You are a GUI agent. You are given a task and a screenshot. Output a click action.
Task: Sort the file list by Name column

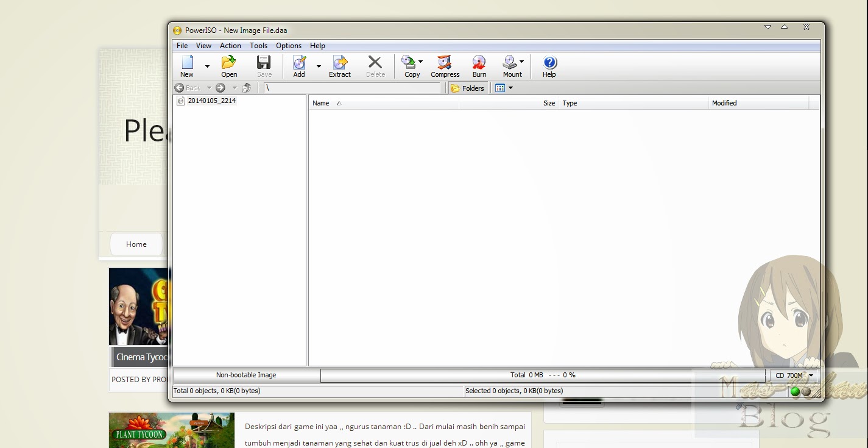(x=384, y=103)
